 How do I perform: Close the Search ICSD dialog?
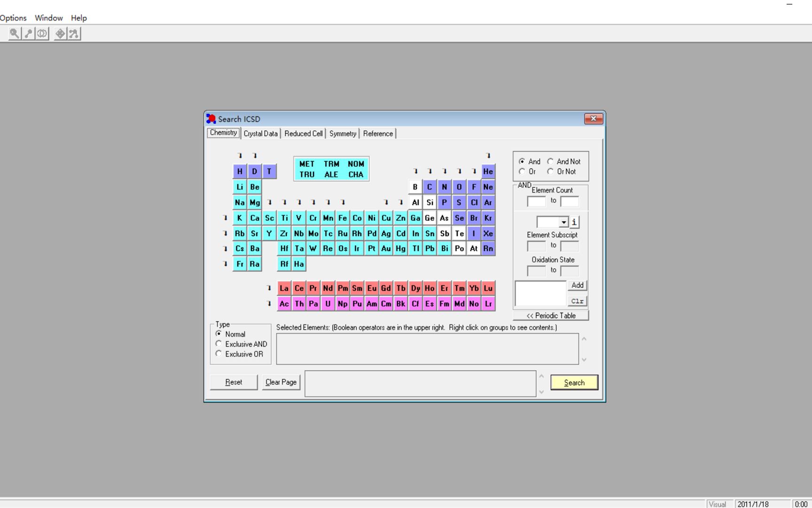coord(593,119)
